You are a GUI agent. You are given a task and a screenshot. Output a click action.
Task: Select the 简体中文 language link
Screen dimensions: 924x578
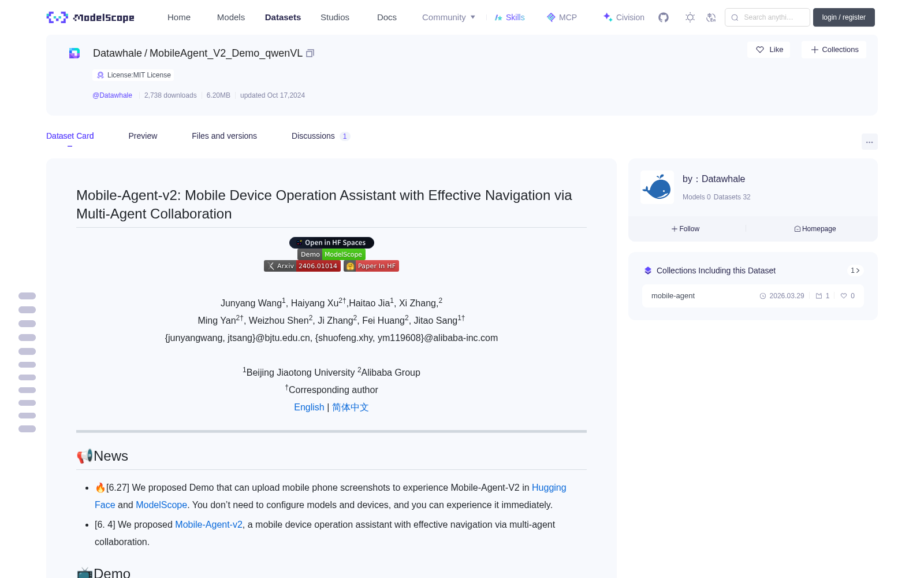[x=351, y=407]
